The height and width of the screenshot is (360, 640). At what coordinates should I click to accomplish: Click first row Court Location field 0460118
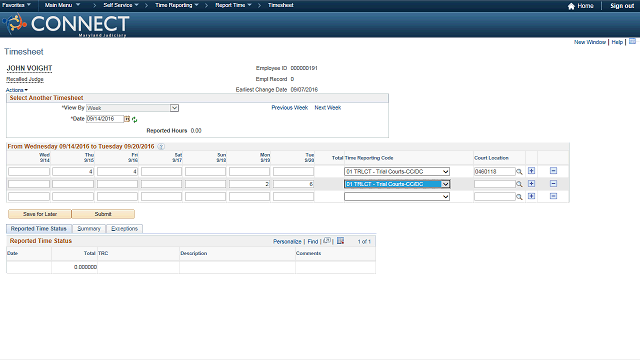click(494, 172)
